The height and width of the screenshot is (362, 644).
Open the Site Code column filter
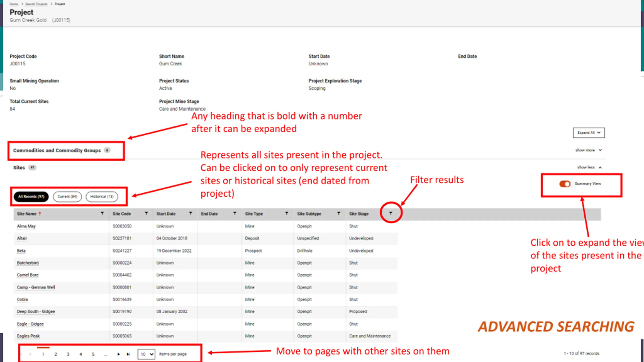click(146, 213)
